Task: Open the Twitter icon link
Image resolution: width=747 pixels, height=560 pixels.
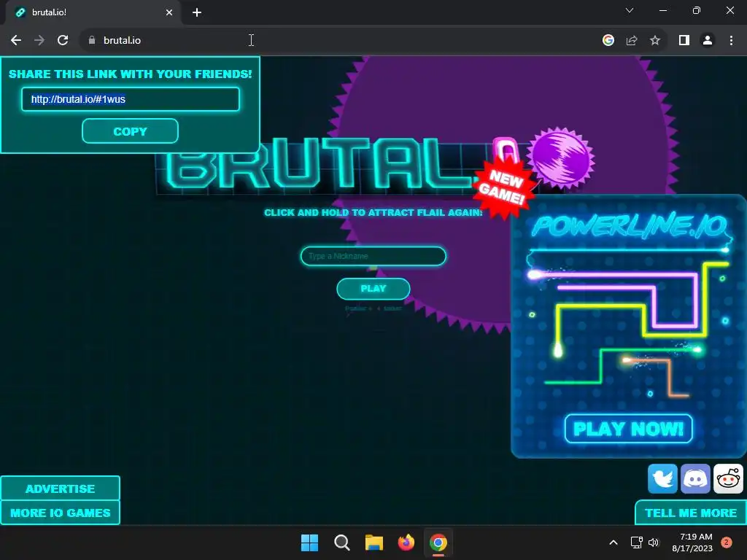Action: coord(662,478)
